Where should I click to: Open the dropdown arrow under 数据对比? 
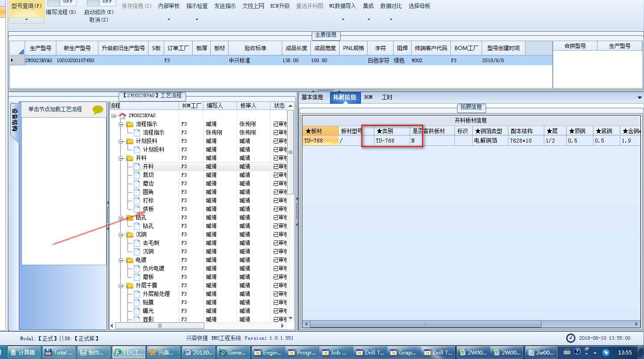(391, 20)
